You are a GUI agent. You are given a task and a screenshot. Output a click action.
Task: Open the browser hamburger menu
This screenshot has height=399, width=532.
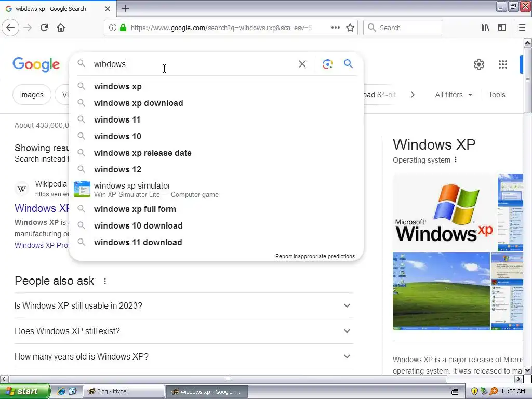click(522, 28)
